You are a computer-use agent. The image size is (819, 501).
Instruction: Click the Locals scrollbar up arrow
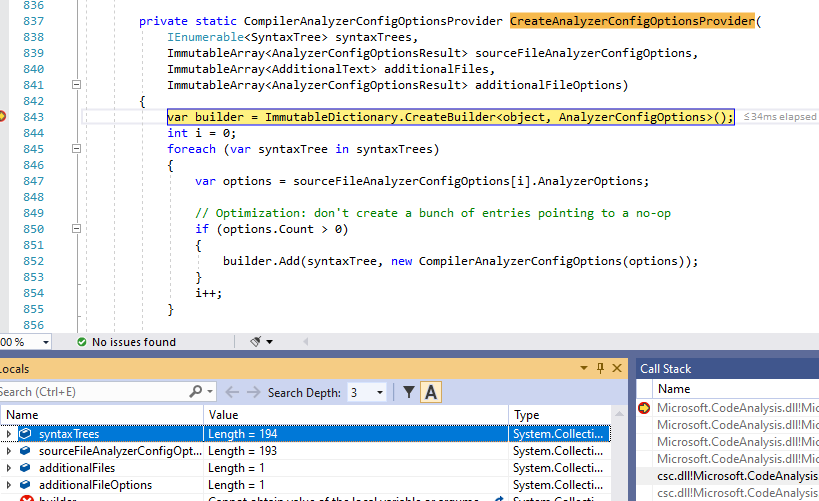tap(619, 414)
